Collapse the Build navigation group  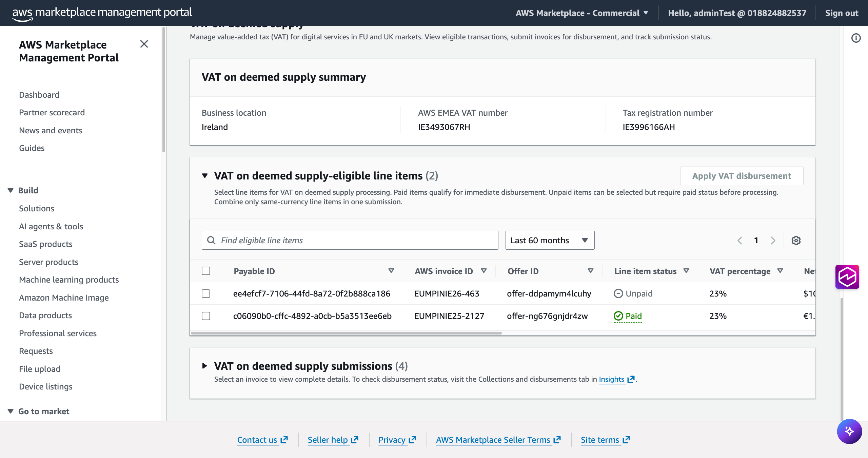tap(11, 190)
